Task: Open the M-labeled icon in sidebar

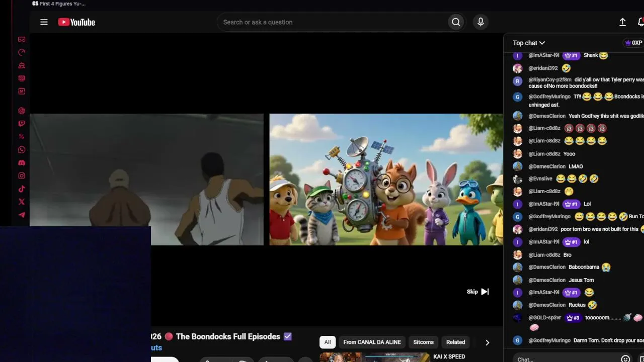Action: coord(22,92)
